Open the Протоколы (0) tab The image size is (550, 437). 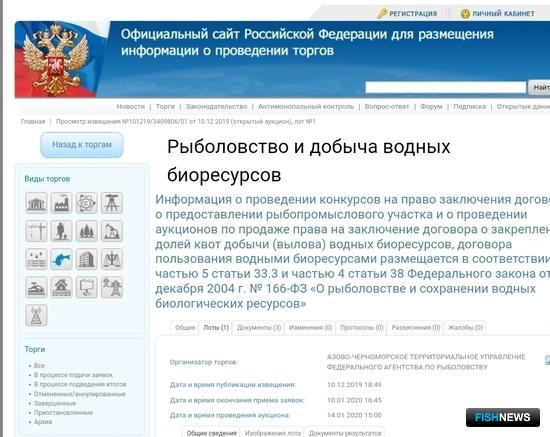coord(362,328)
